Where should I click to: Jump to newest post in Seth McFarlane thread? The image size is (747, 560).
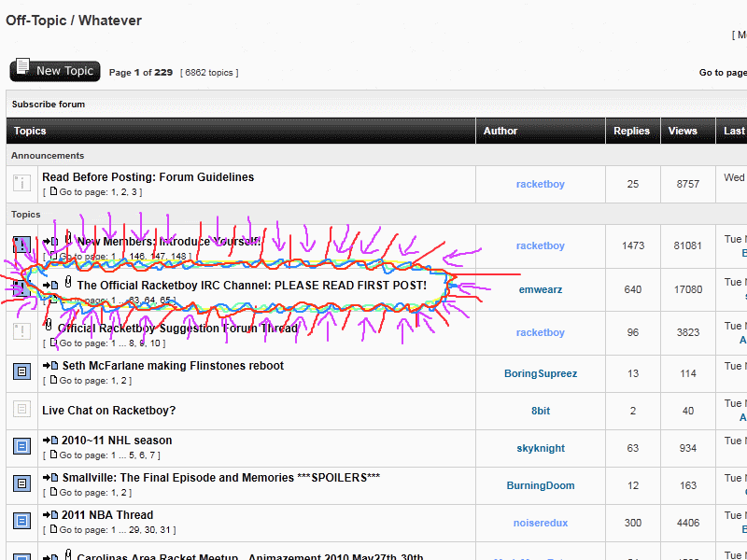(x=50, y=366)
